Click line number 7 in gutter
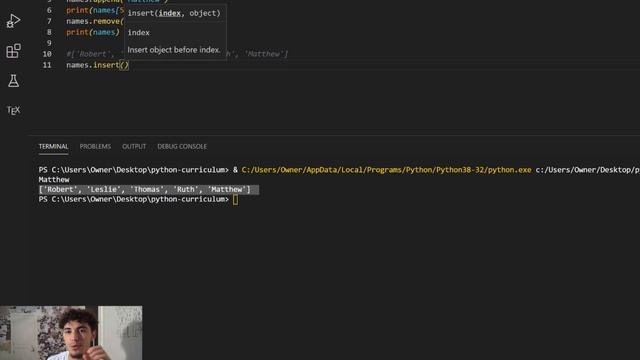Viewport: 640px width, 360px height. pyautogui.click(x=49, y=21)
